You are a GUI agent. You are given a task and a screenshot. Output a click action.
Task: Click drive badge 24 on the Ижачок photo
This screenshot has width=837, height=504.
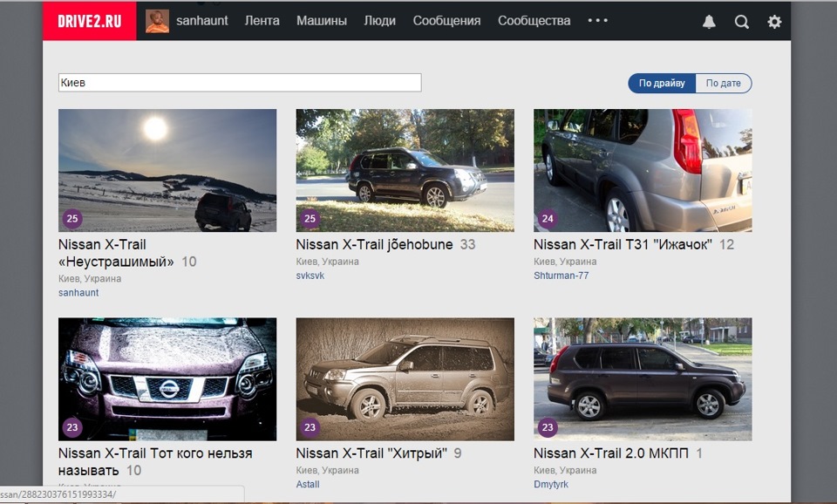coord(548,218)
